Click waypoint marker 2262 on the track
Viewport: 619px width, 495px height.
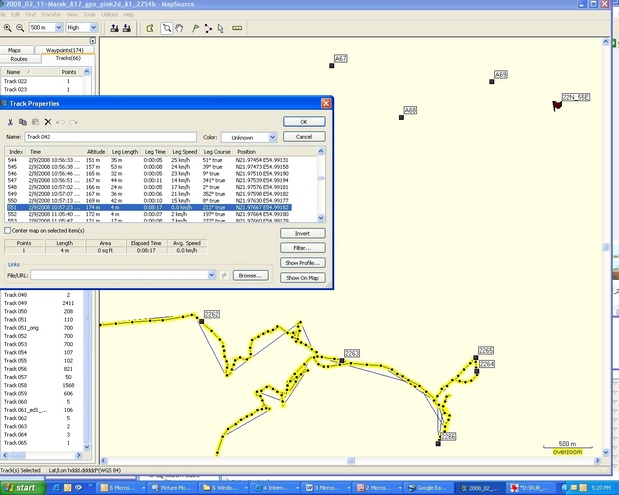click(202, 321)
